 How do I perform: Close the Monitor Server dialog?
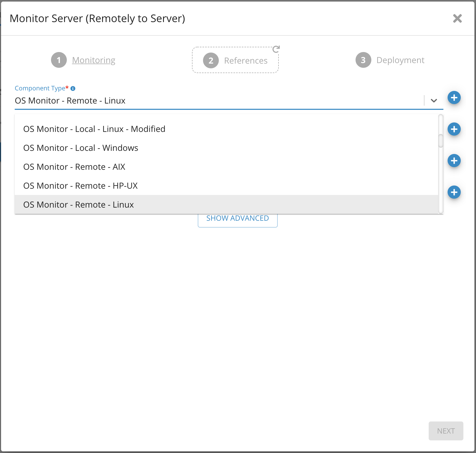point(457,18)
